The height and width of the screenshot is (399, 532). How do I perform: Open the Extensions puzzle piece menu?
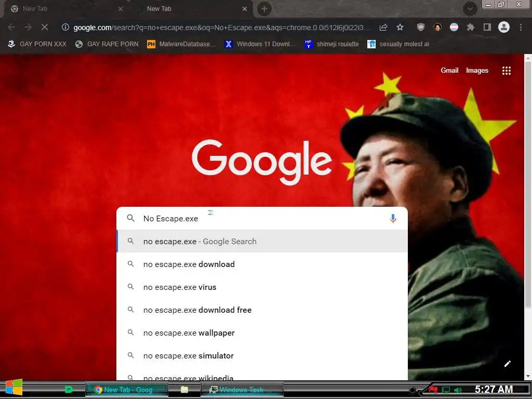470,27
